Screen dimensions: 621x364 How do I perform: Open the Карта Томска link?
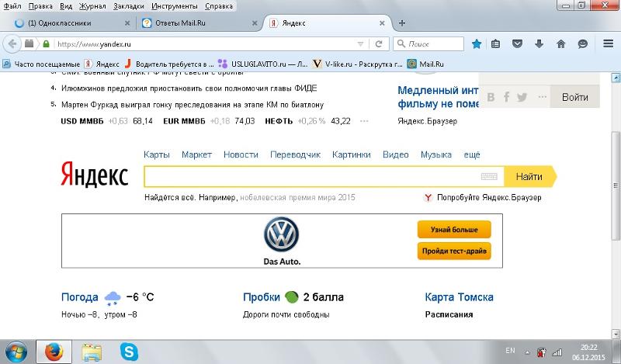[x=459, y=297]
